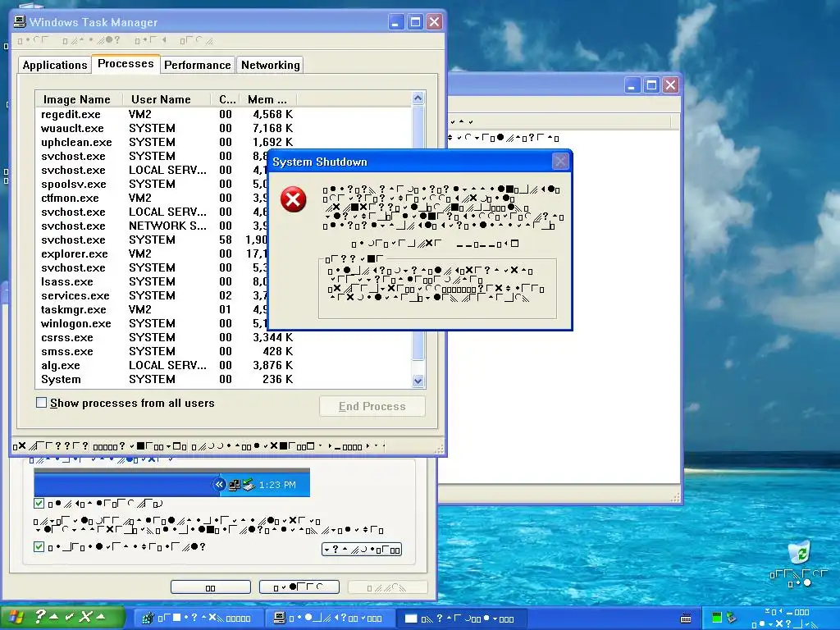Toggle checkbox beside the lower-right dialog button

click(x=39, y=546)
